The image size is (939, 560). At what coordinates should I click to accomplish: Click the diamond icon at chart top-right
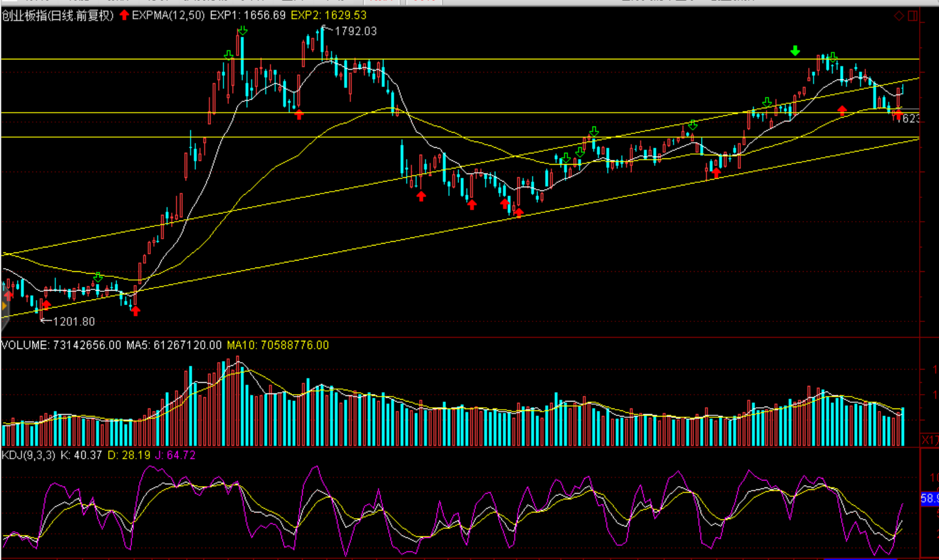(899, 16)
